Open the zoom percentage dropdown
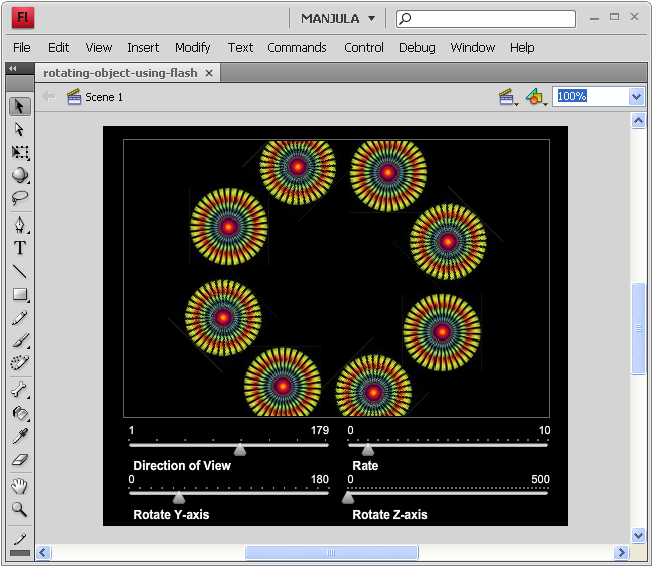Image resolution: width=653 pixels, height=567 pixels. (x=636, y=97)
